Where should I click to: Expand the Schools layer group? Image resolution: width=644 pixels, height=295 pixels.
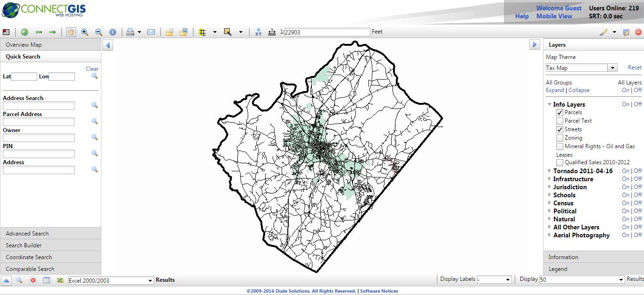coord(550,195)
